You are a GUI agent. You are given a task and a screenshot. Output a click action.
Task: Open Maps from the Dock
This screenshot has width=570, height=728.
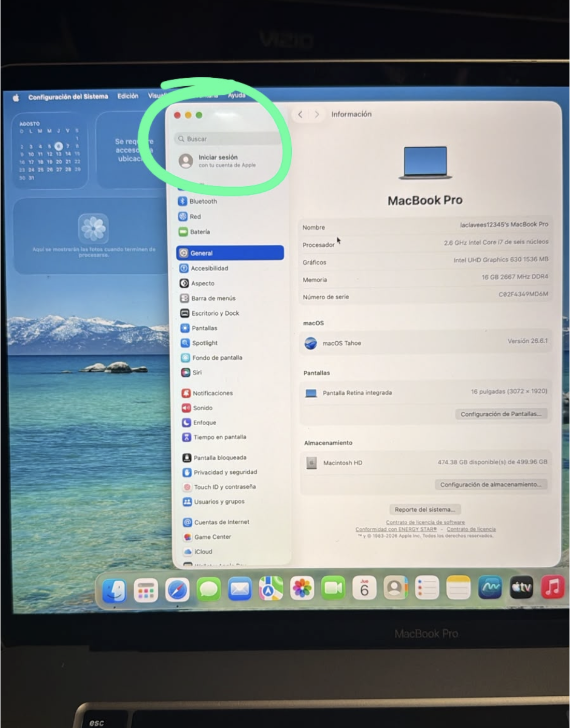click(270, 589)
